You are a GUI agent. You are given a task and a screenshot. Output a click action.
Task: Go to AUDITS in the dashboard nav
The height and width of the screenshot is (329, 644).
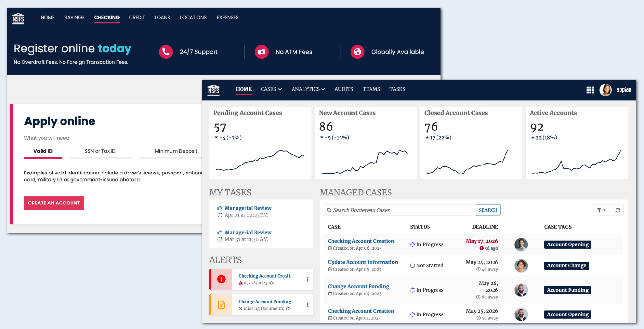[x=344, y=89]
